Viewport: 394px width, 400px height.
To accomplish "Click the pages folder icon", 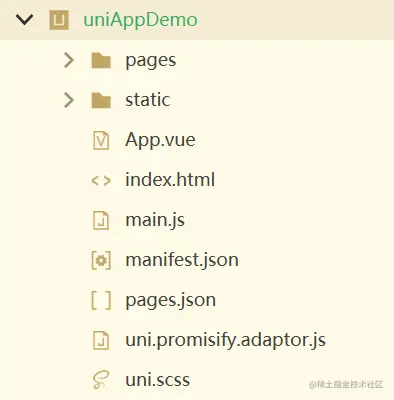I will [101, 60].
